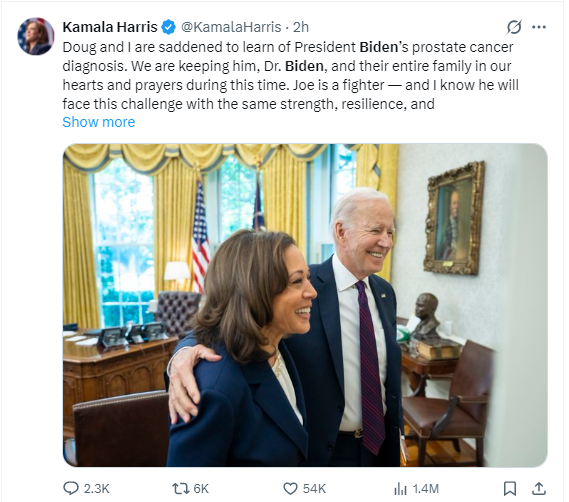
Task: Click the repost arrows icon
Action: [181, 489]
